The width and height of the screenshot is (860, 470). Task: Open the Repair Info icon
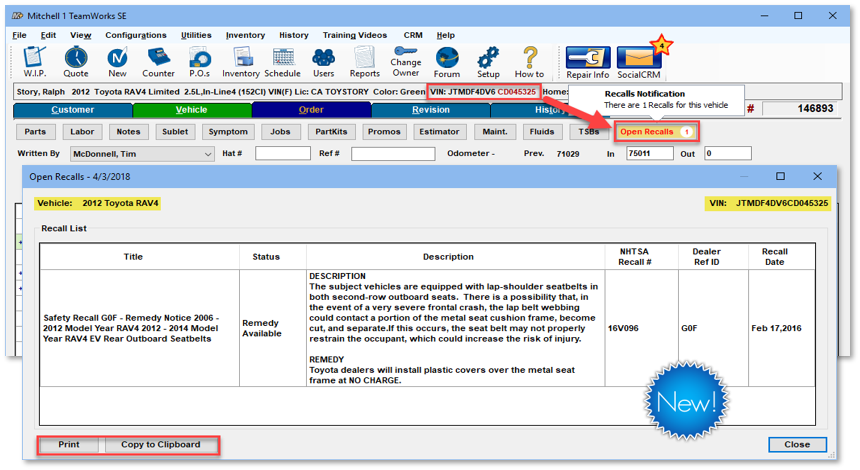(587, 61)
